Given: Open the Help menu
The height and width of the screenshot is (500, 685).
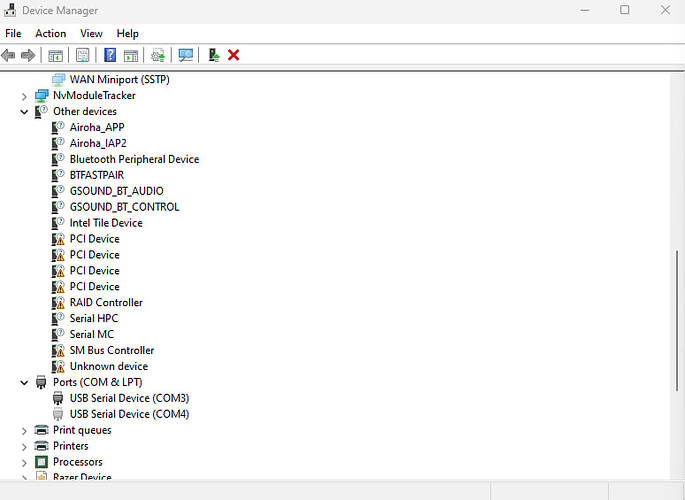Looking at the screenshot, I should (128, 33).
